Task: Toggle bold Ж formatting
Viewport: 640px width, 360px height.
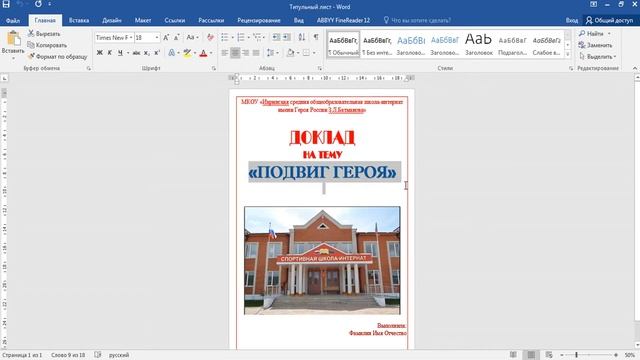Action: click(x=100, y=53)
